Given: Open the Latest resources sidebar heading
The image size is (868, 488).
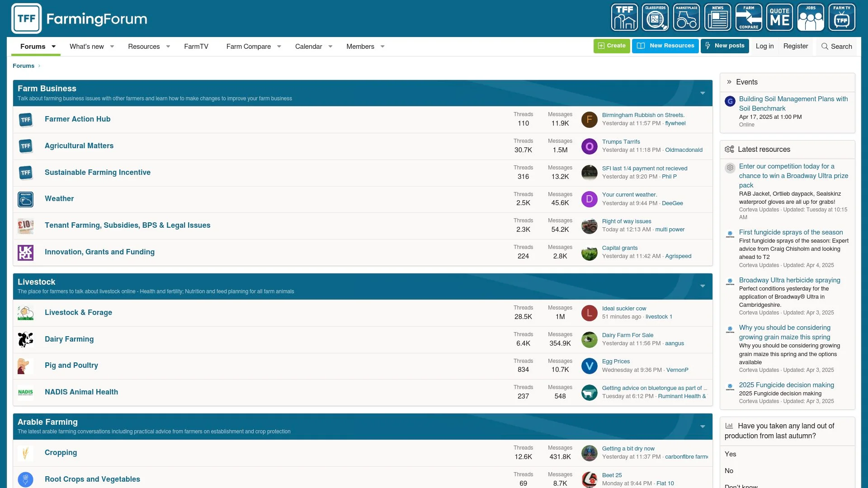Looking at the screenshot, I should pos(764,150).
